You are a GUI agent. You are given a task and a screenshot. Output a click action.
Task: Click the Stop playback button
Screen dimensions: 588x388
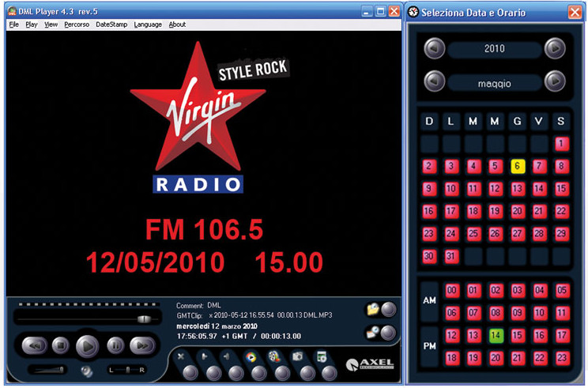point(60,345)
